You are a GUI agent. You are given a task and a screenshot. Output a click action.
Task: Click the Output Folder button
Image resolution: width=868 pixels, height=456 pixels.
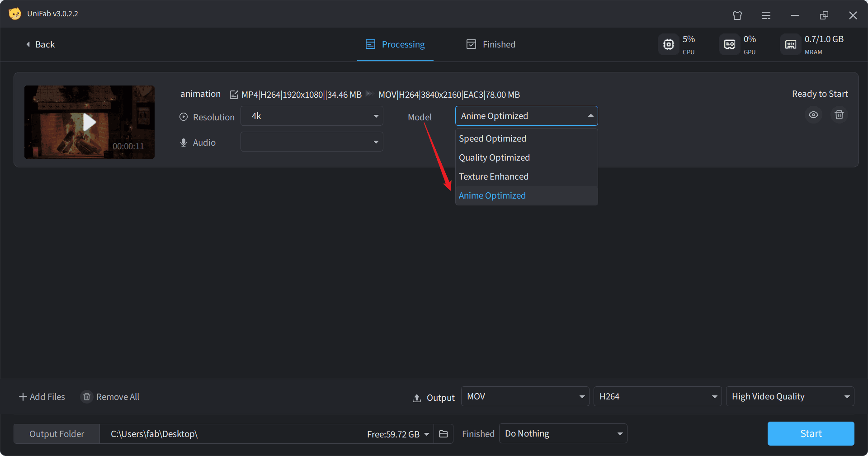pyautogui.click(x=57, y=434)
